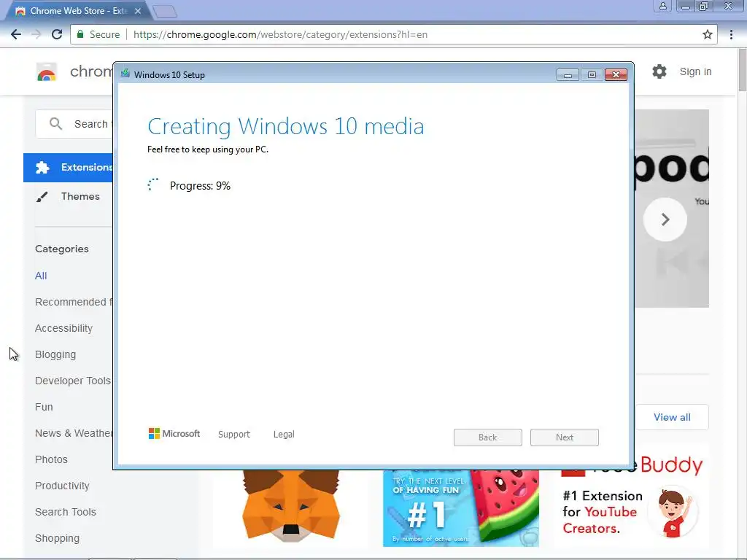Image resolution: width=747 pixels, height=560 pixels.
Task: Click the Progress: 9% text
Action: [200, 186]
